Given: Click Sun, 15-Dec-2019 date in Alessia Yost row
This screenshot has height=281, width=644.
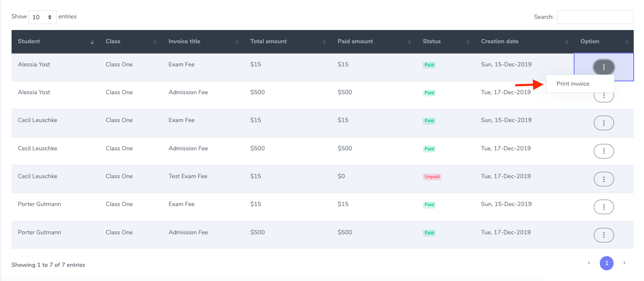Looking at the screenshot, I should [x=506, y=64].
